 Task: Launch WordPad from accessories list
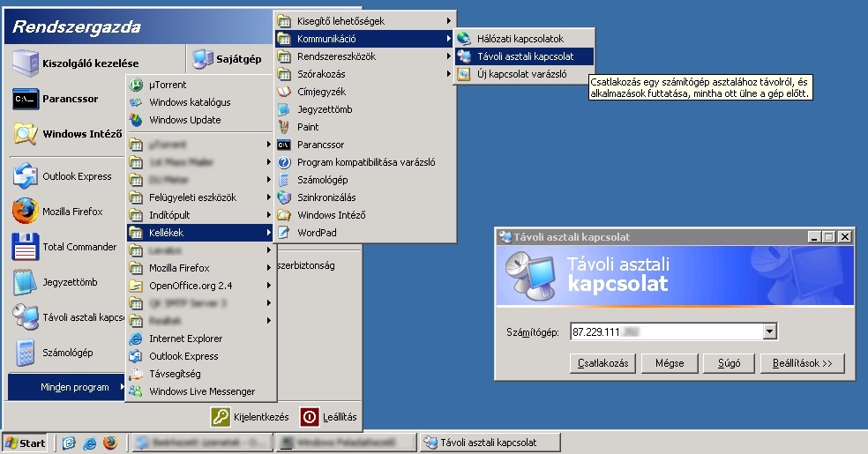pyautogui.click(x=316, y=233)
